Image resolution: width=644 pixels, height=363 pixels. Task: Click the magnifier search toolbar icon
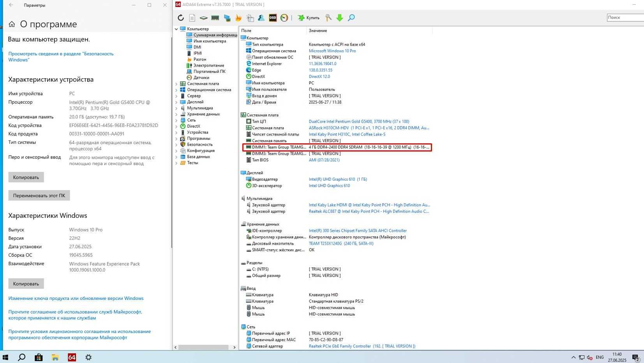click(351, 18)
